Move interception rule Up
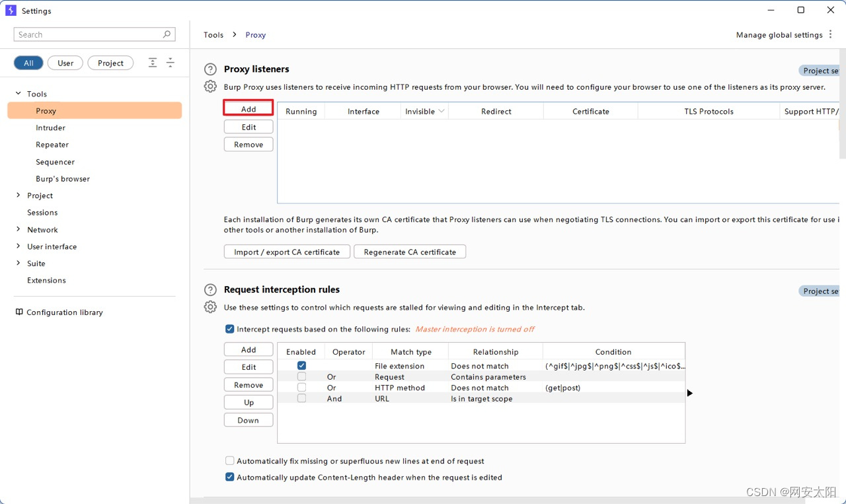The width and height of the screenshot is (846, 504). [249, 402]
